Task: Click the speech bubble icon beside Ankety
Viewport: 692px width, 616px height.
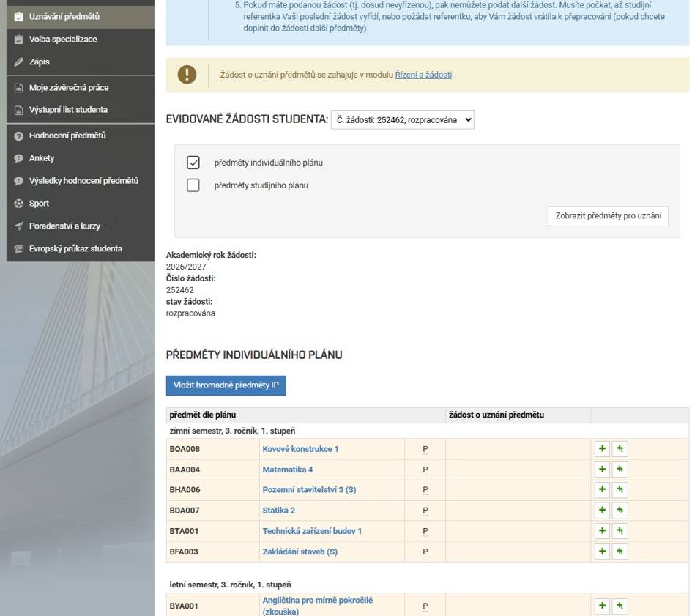Action: [18, 158]
